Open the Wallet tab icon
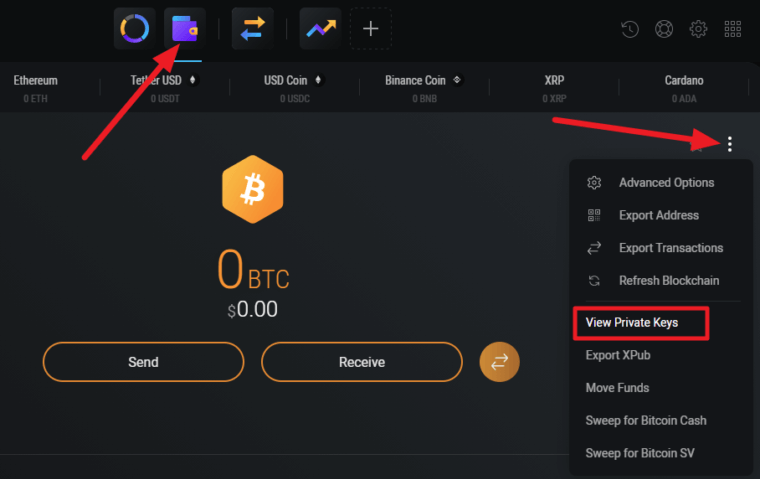This screenshot has height=479, width=760. [x=184, y=28]
